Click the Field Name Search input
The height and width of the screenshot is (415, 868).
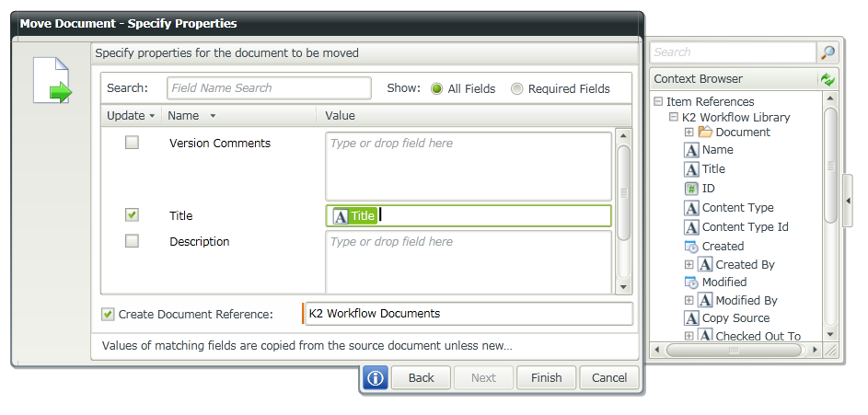click(x=269, y=88)
